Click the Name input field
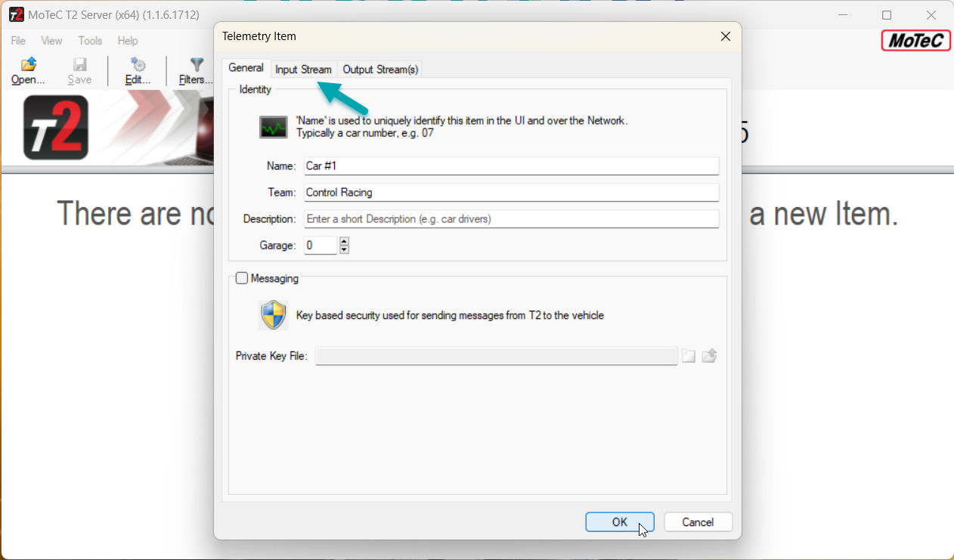Image resolution: width=954 pixels, height=560 pixels. click(x=511, y=166)
